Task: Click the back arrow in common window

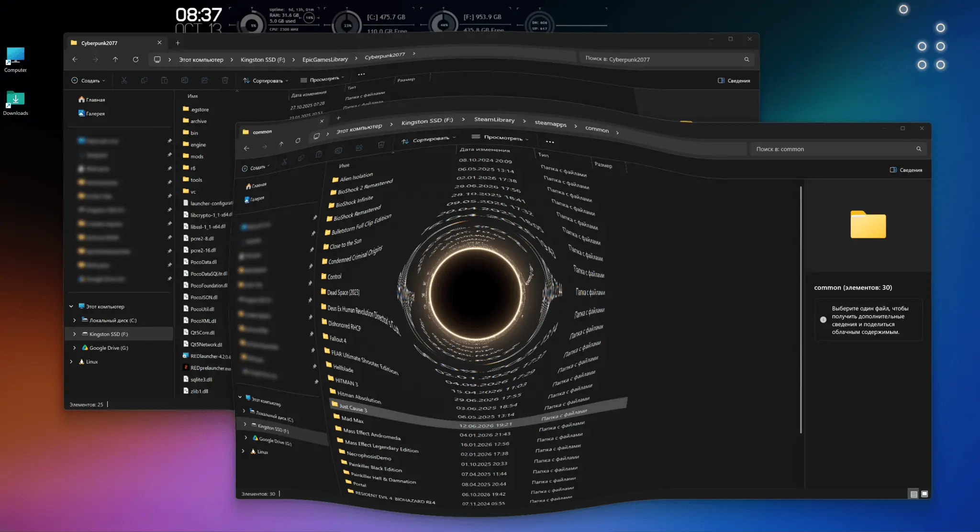Action: coord(246,148)
